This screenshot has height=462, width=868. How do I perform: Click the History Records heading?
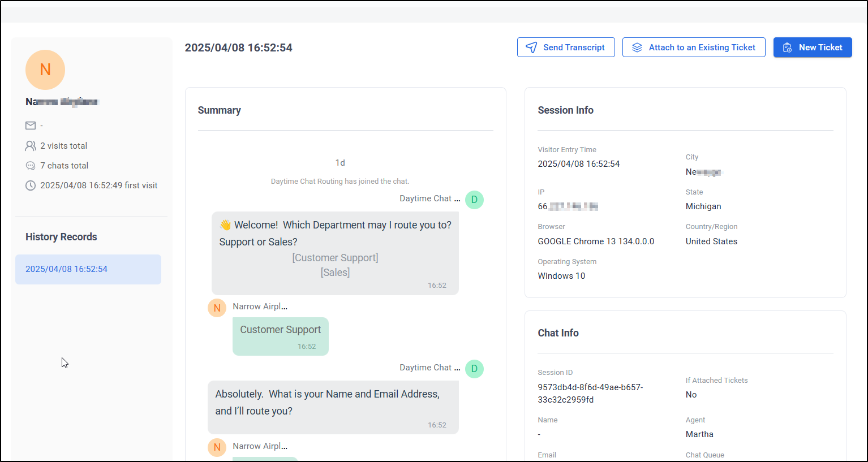coord(61,237)
